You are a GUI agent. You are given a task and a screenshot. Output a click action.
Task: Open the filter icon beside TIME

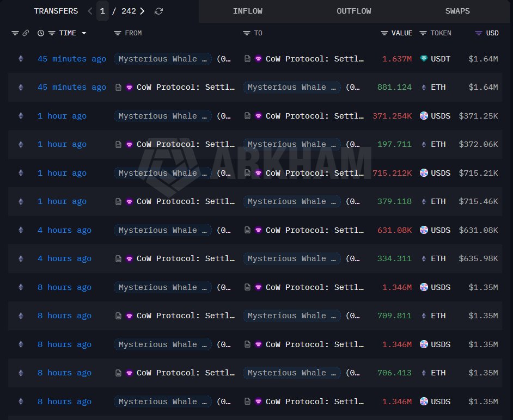[x=52, y=33]
